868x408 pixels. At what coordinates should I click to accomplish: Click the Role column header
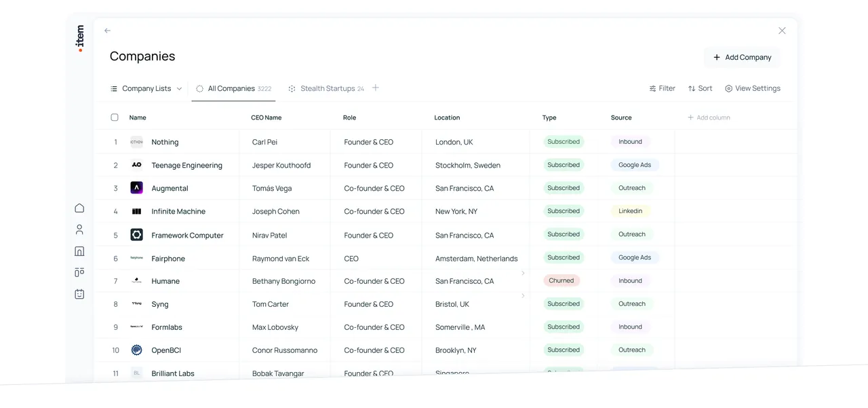[x=349, y=117]
